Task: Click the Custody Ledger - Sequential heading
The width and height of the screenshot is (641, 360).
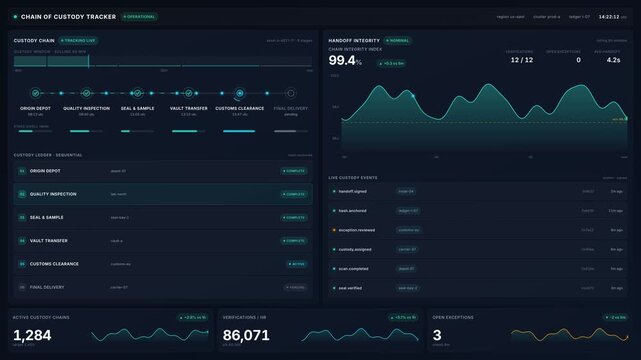Action: click(x=48, y=155)
